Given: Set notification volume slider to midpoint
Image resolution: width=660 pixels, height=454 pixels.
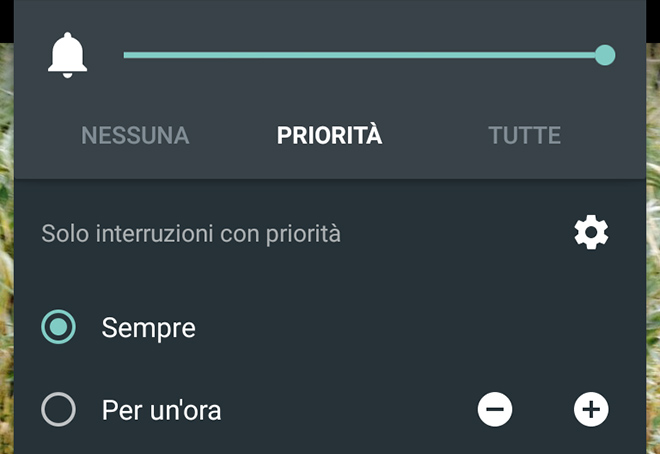Looking at the screenshot, I should pos(364,55).
